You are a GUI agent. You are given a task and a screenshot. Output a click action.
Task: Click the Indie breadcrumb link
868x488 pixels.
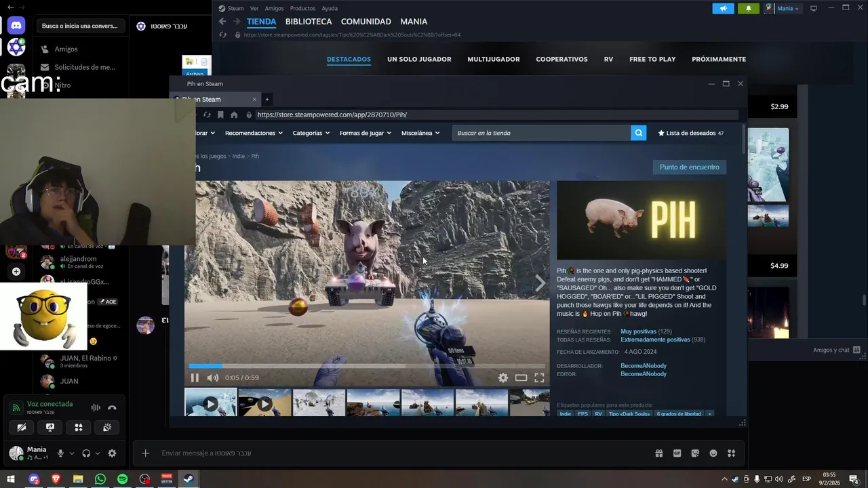239,156
